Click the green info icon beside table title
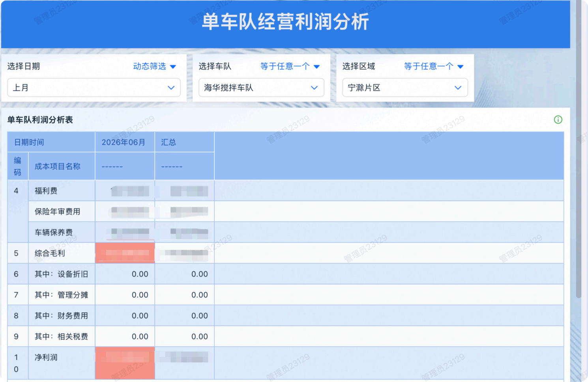The image size is (588, 382). pyautogui.click(x=558, y=120)
